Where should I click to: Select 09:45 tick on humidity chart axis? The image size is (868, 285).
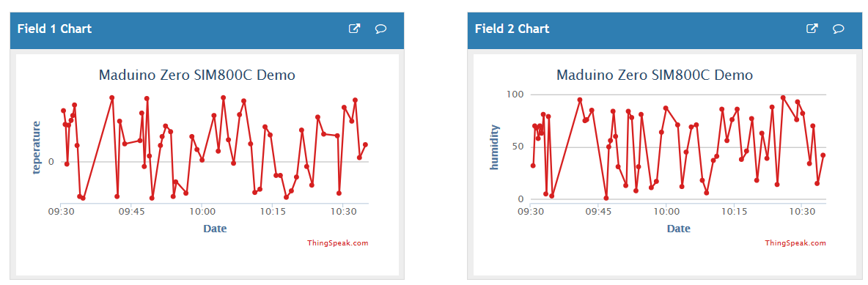pyautogui.click(x=598, y=212)
